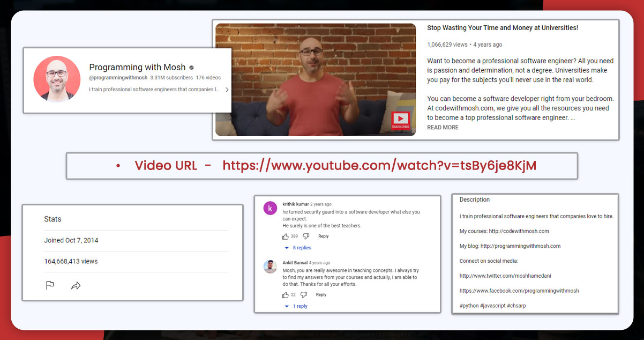The image size is (644, 340).
Task: Click krithik kumar's purple avatar
Action: (x=270, y=208)
